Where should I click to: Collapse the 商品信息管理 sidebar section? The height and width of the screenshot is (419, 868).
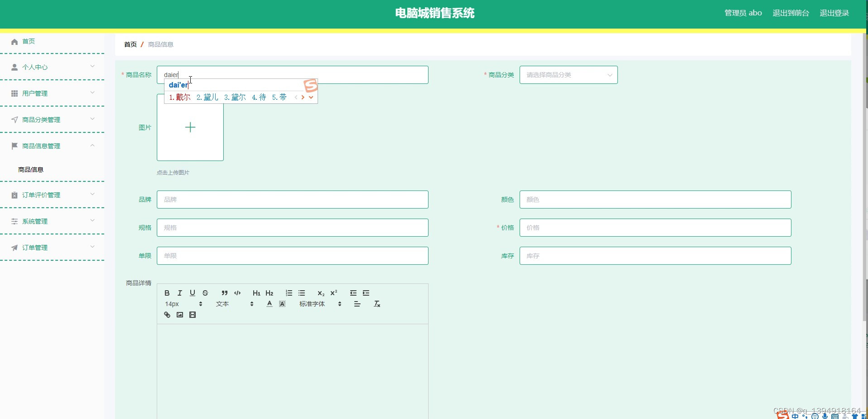92,146
